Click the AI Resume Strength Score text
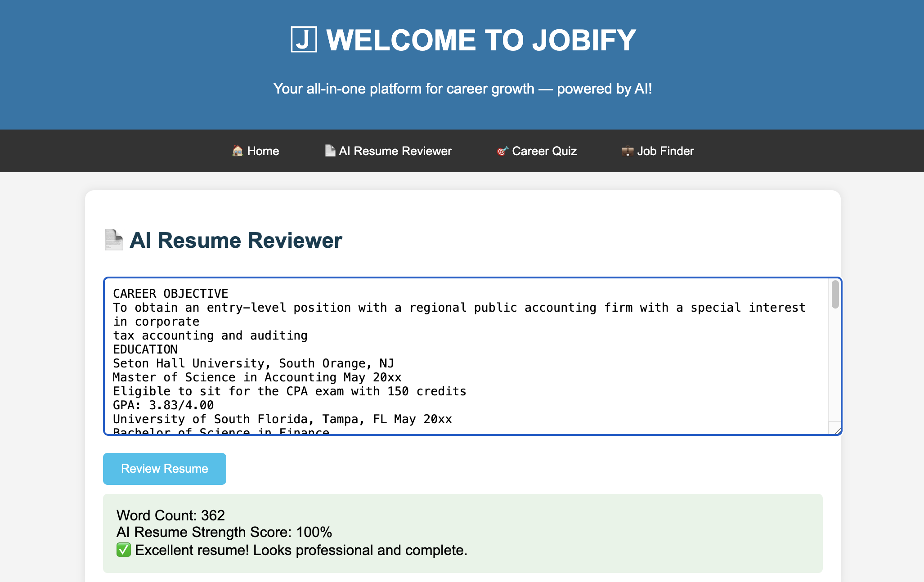The width and height of the screenshot is (924, 582). coord(224,532)
